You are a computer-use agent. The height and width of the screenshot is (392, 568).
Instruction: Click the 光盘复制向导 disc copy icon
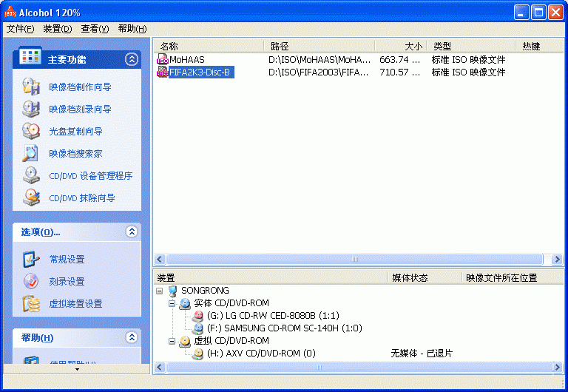(x=31, y=131)
